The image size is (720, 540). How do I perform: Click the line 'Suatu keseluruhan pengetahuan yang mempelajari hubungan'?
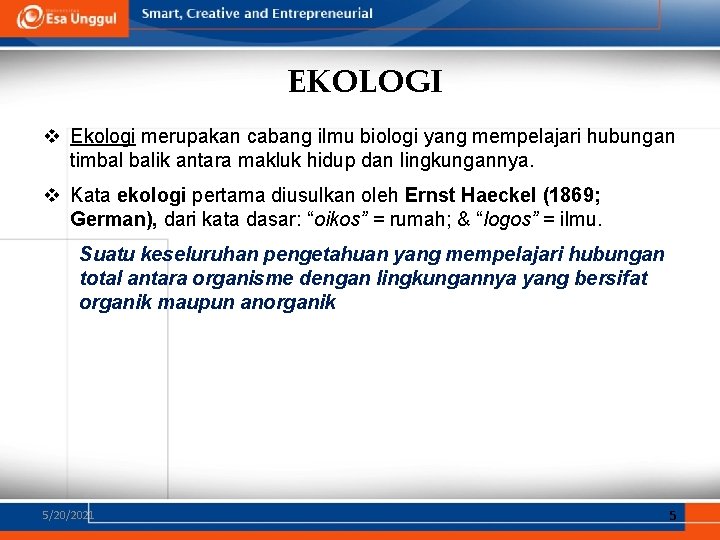pos(372,254)
